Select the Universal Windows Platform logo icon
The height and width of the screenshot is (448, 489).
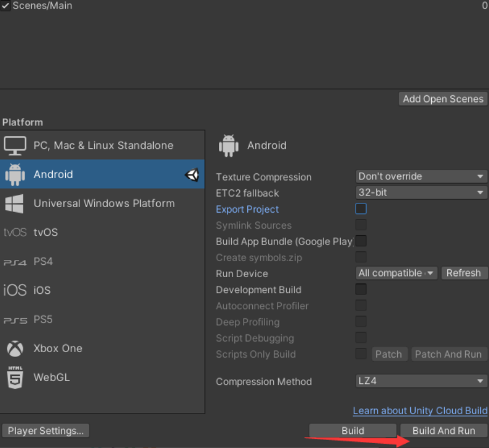coord(15,203)
